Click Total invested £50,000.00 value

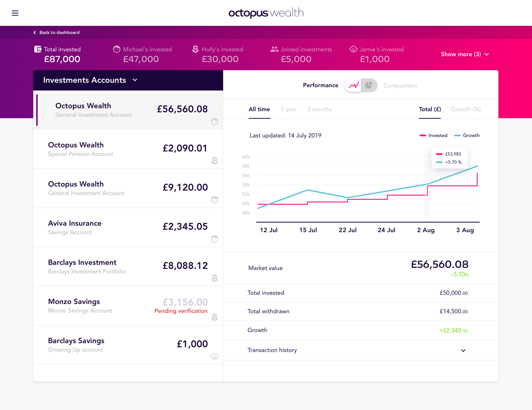[x=454, y=293]
